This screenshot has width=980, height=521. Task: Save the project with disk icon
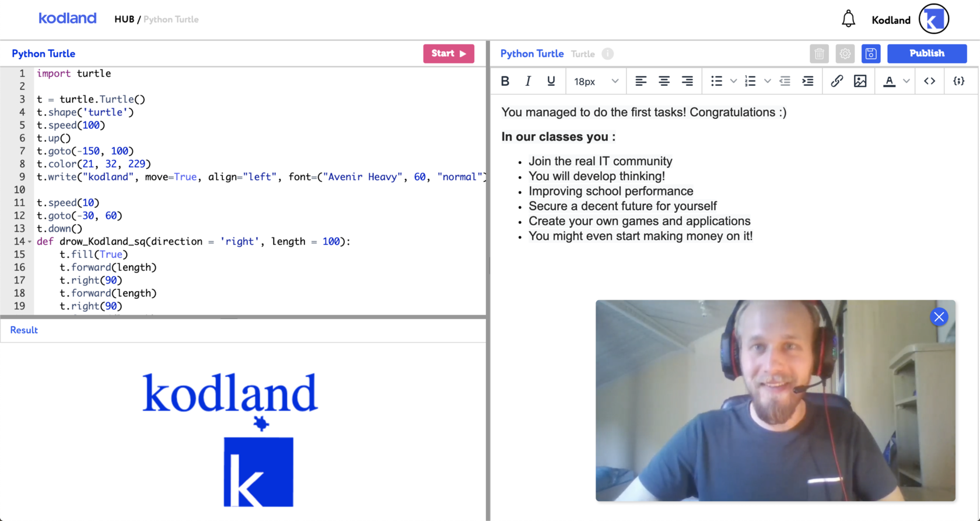tap(871, 54)
